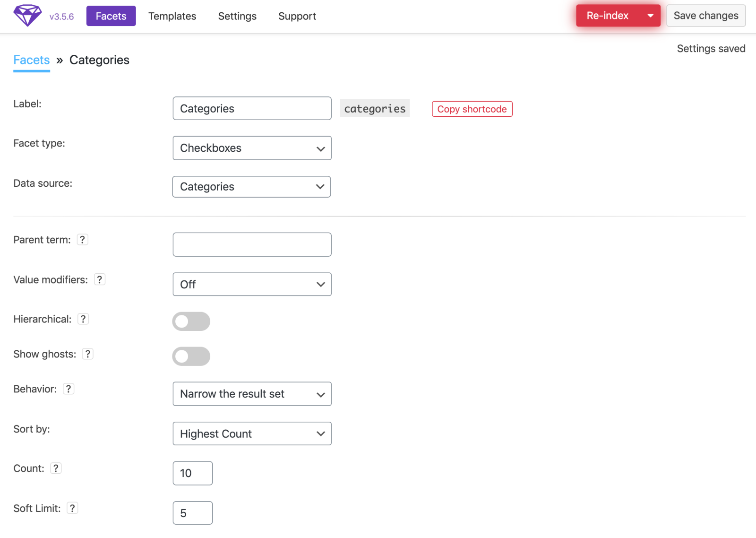The image size is (756, 538).
Task: Go to the Settings tab
Action: point(237,16)
